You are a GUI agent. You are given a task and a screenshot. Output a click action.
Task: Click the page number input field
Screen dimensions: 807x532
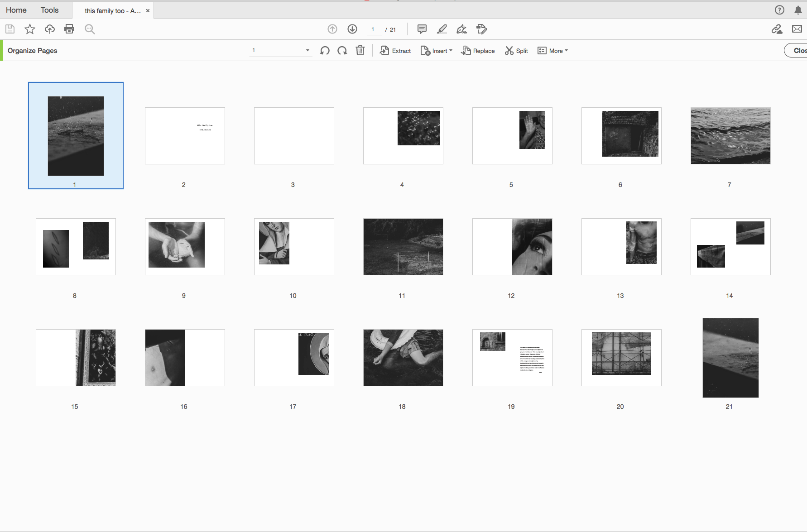pos(373,29)
